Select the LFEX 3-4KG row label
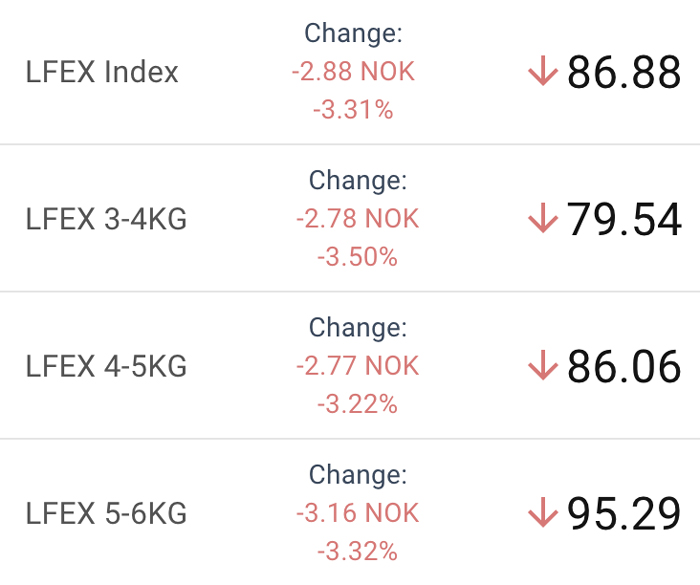700x585 pixels. [106, 219]
